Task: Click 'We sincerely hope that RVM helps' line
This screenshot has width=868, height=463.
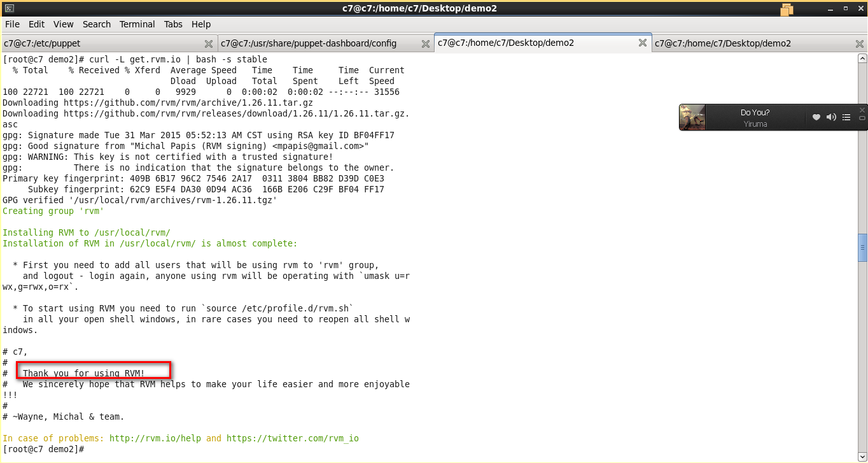Action: coord(206,384)
